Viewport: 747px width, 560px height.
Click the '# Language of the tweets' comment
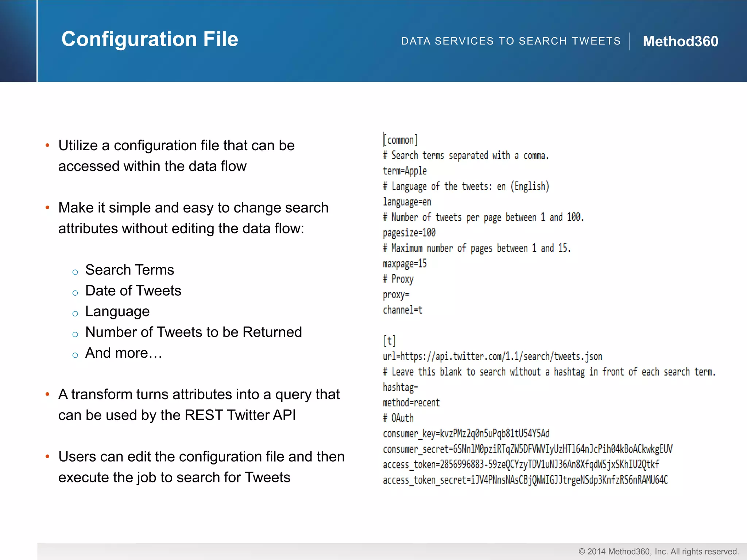[x=466, y=187]
